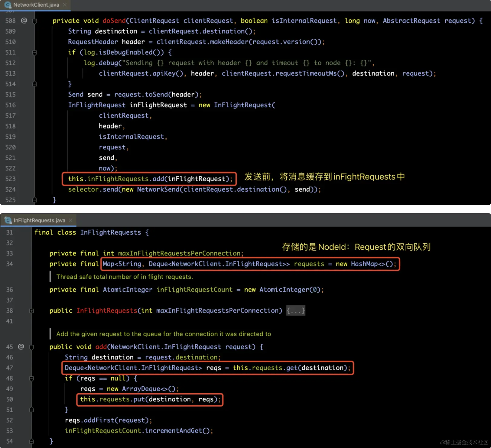This screenshot has height=448, width=491.
Task: Collapse fold end marker at line 525
Action: (34, 200)
